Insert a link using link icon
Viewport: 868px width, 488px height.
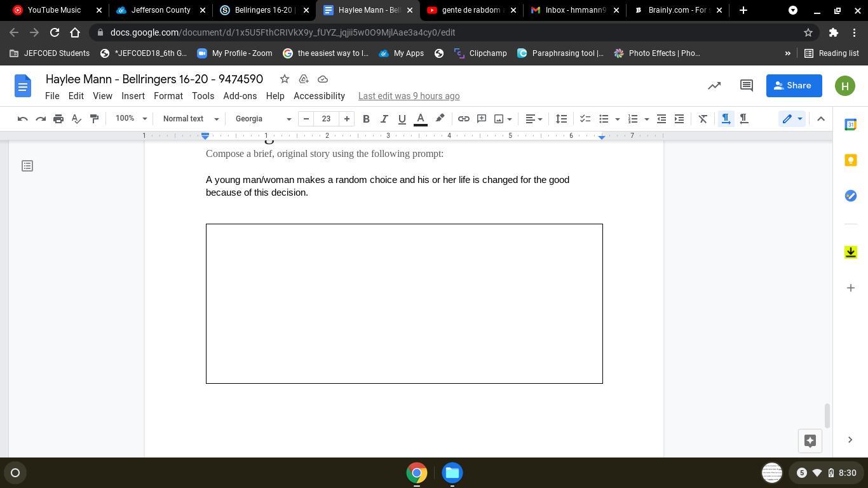pos(464,119)
